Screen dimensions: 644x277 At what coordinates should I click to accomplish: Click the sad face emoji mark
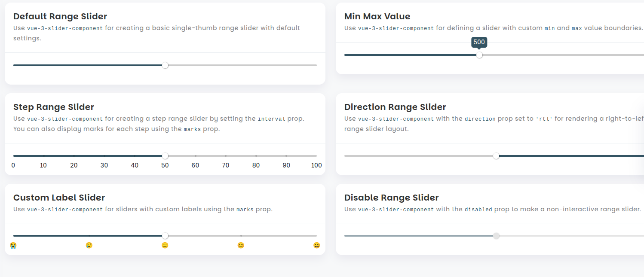(89, 245)
